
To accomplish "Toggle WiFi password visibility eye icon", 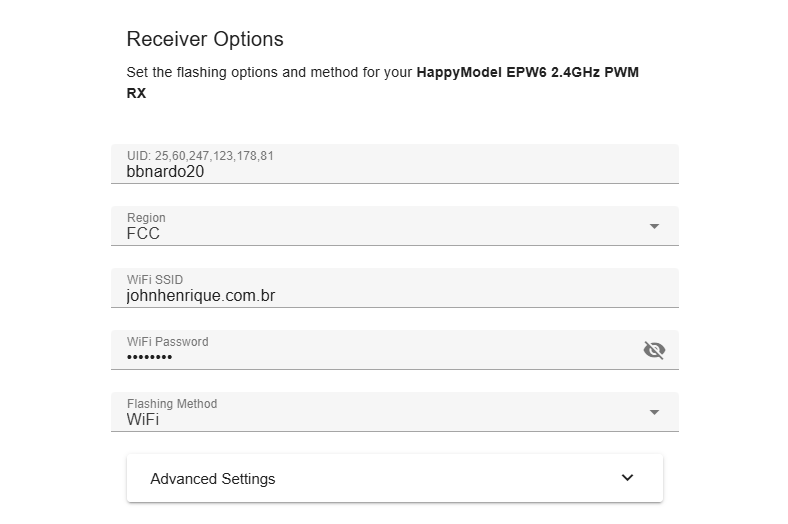I will 654,350.
